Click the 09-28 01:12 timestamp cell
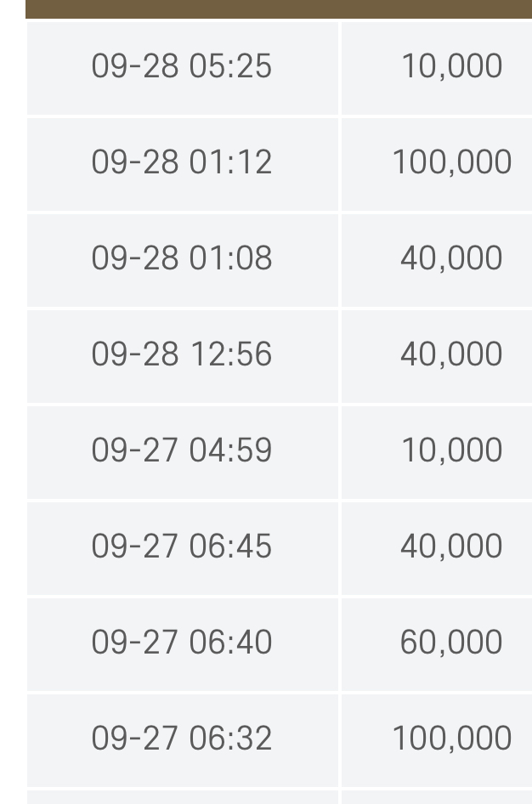 click(182, 163)
